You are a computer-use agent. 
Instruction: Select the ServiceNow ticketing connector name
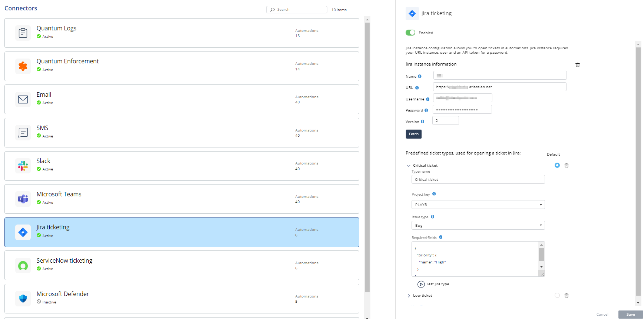tap(65, 260)
